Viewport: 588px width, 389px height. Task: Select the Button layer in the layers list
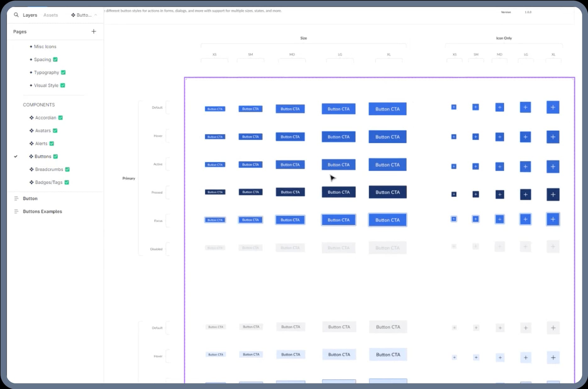click(30, 198)
